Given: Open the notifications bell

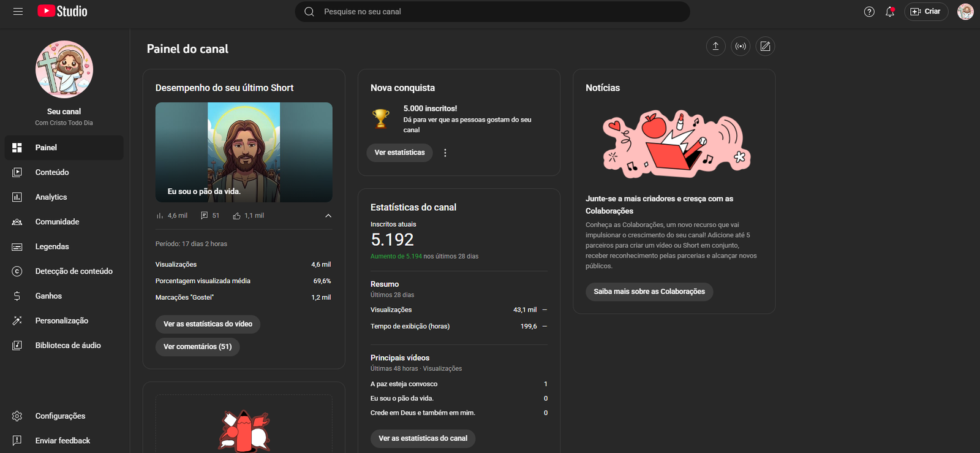Looking at the screenshot, I should tap(890, 12).
